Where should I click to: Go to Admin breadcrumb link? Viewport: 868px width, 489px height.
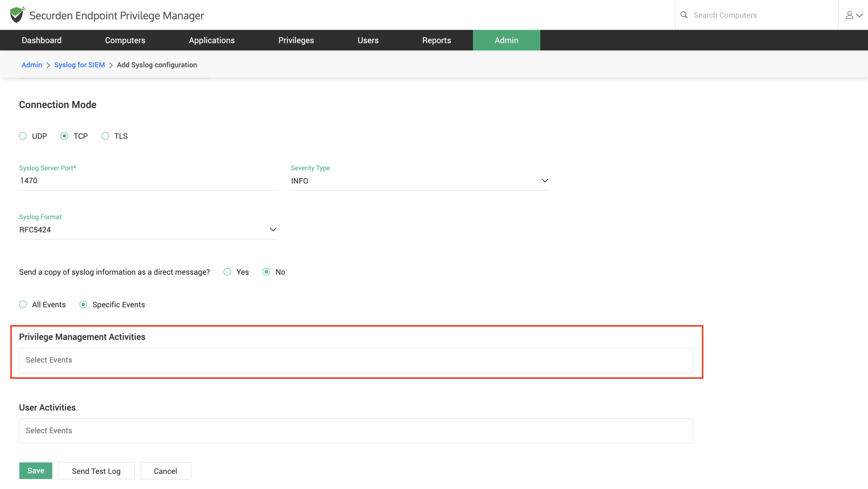[32, 65]
